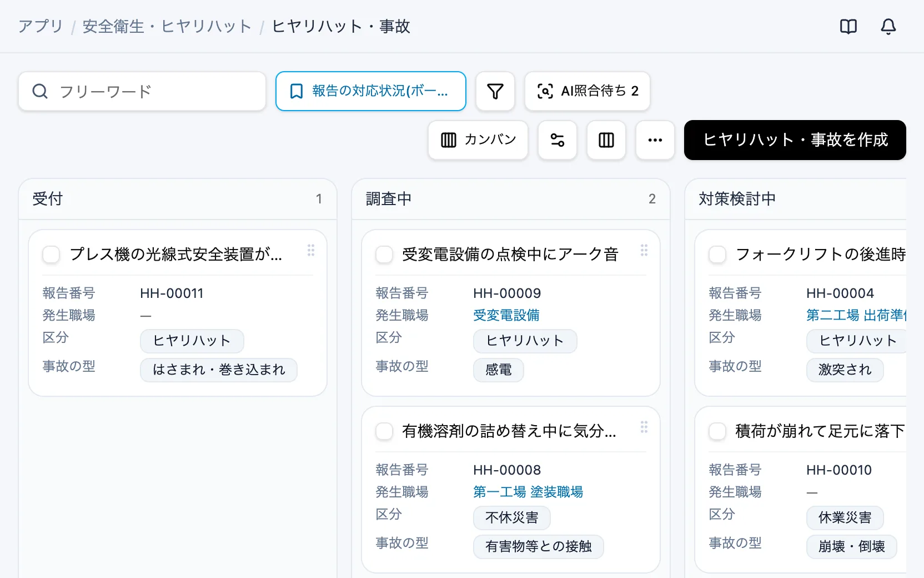The image size is (924, 578).
Task: Select checkbox on プレス機の光線式安全装置 card
Action: point(51,255)
